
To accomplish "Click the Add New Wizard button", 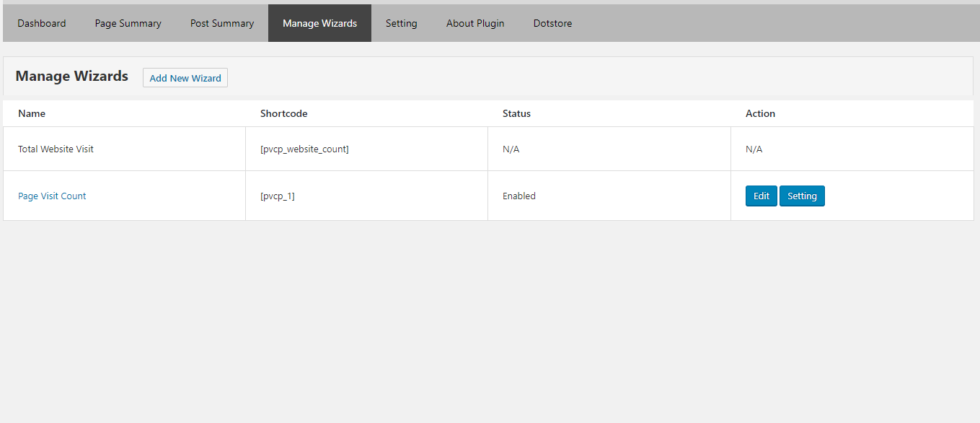I will coord(185,78).
